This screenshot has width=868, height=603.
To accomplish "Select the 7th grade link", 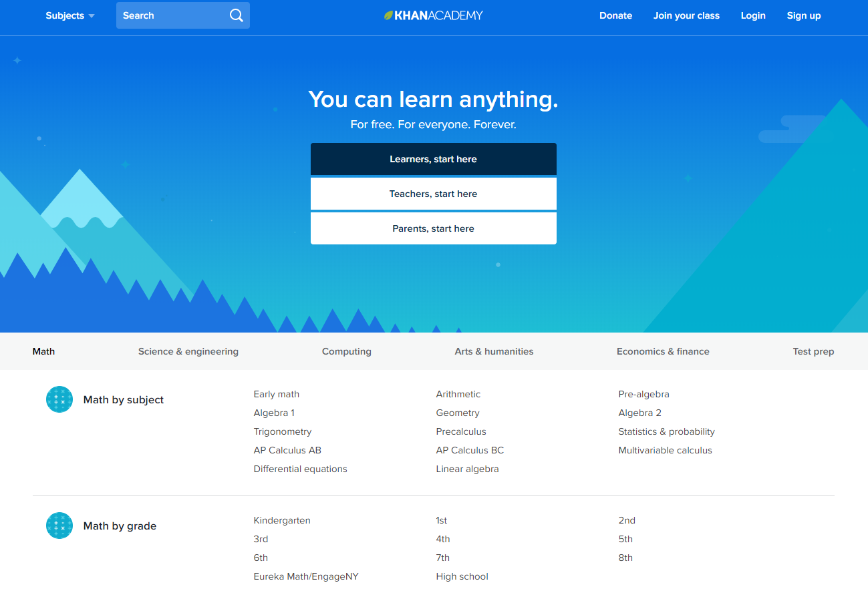I will click(443, 558).
